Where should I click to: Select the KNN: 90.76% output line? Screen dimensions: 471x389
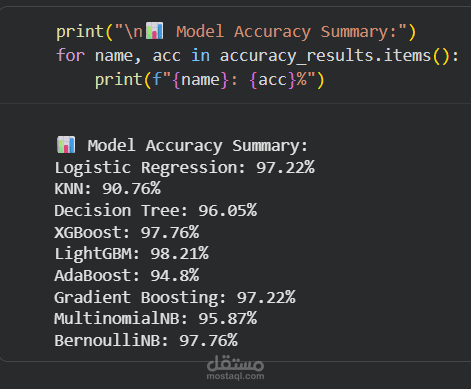[x=108, y=189]
